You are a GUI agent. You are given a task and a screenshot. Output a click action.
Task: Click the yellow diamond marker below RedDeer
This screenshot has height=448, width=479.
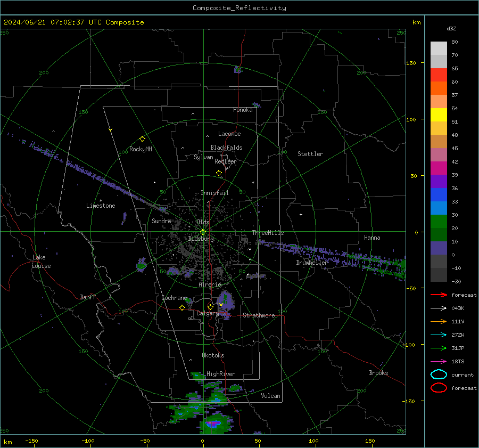(x=219, y=173)
